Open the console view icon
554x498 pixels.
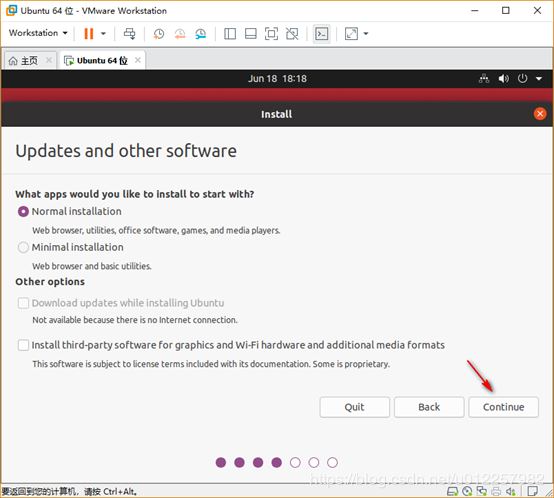(x=322, y=34)
